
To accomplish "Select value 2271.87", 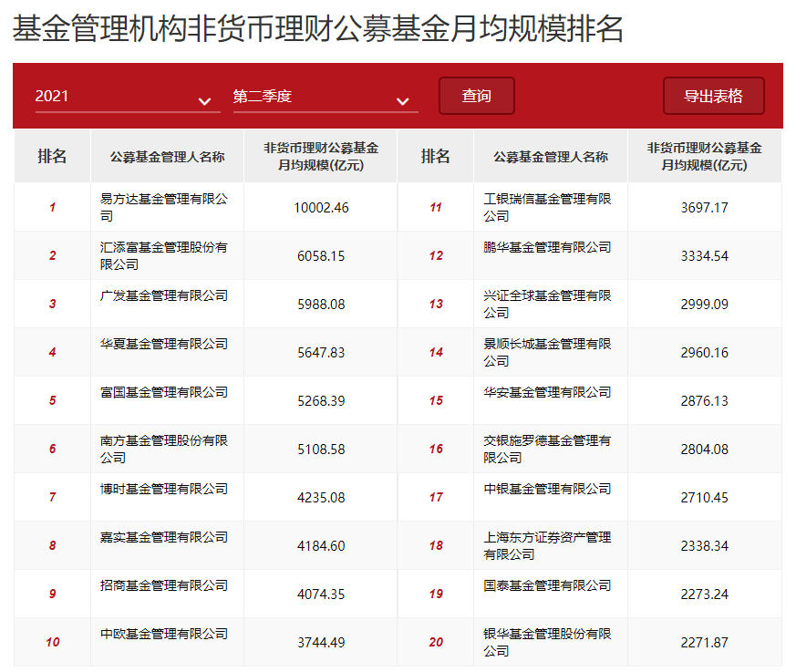I will point(704,642).
